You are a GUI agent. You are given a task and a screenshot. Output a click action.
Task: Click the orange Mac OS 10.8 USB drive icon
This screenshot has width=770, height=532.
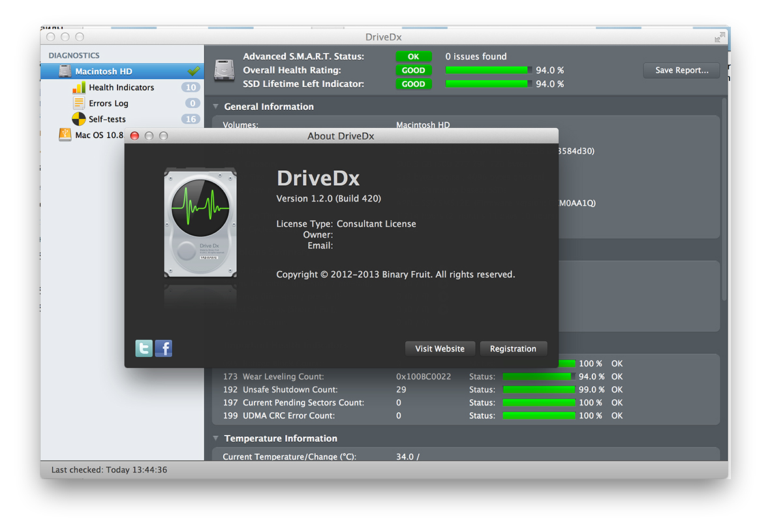[65, 134]
